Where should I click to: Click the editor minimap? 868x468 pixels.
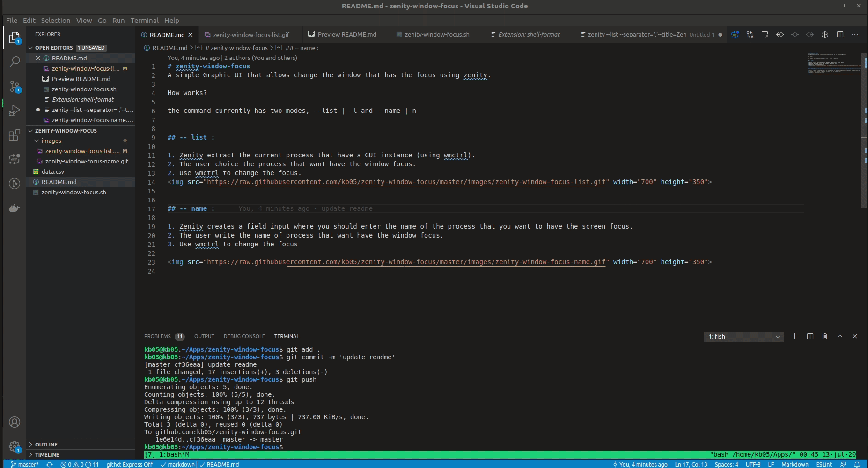point(834,64)
